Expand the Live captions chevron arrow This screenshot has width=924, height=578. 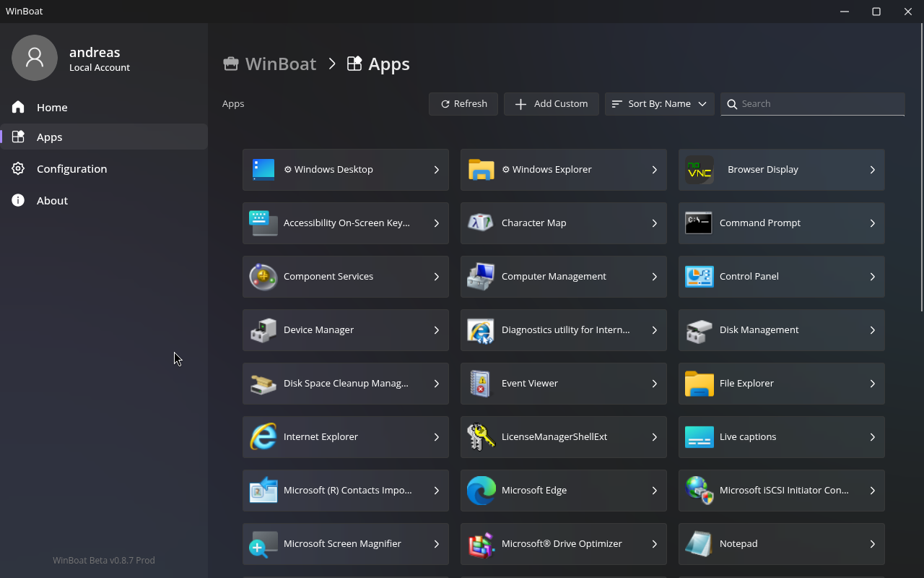(x=872, y=437)
